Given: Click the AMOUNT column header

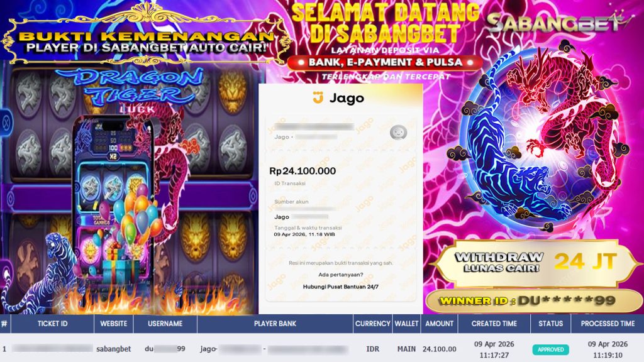Looking at the screenshot, I should pyautogui.click(x=439, y=324).
